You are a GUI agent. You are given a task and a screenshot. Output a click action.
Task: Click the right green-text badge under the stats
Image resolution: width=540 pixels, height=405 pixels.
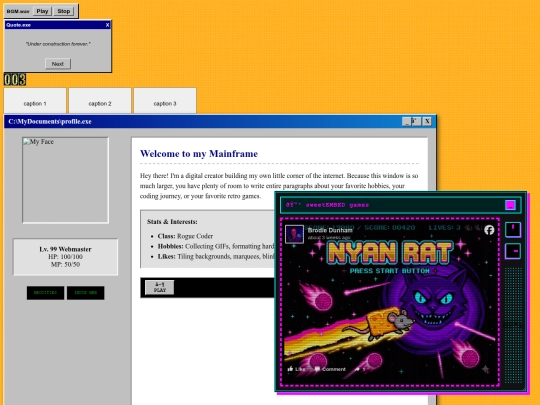[85, 293]
